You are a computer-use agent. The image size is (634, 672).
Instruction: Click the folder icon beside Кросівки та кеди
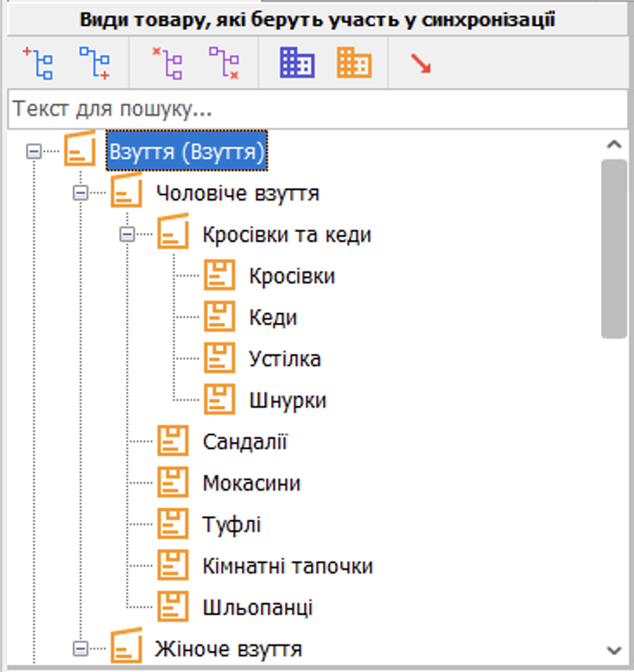click(x=173, y=231)
